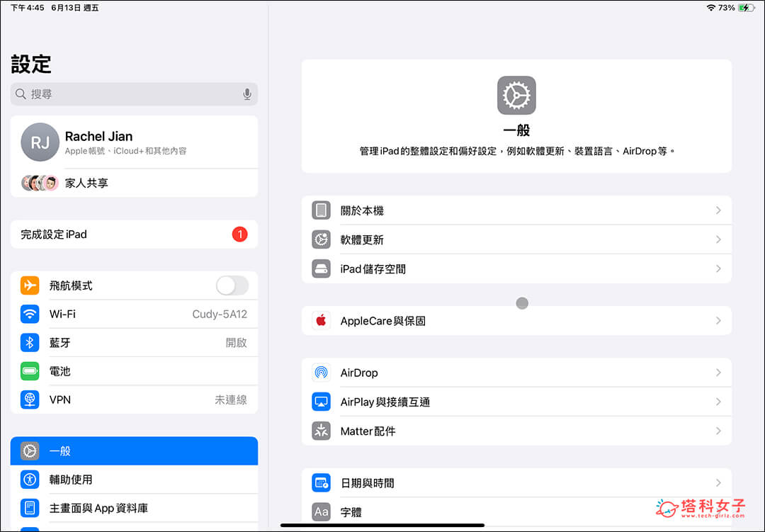The image size is (765, 532).
Task: Tap the 字體 fonts label
Action: (351, 512)
